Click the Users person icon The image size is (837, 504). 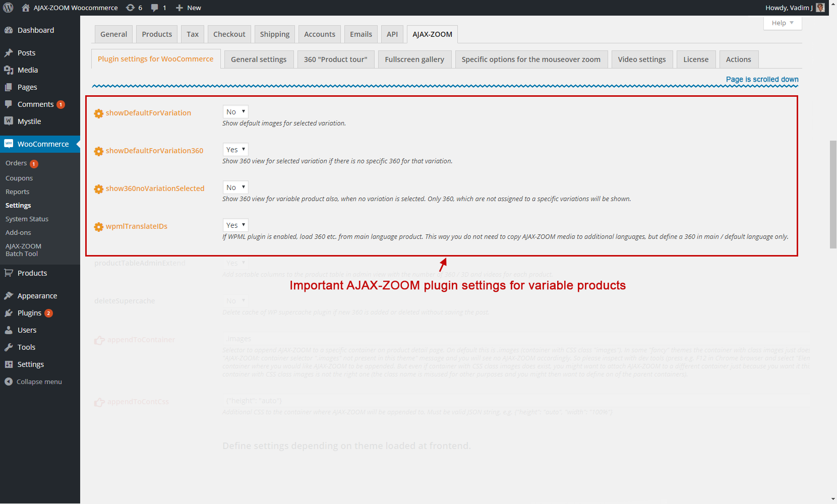pos(9,330)
